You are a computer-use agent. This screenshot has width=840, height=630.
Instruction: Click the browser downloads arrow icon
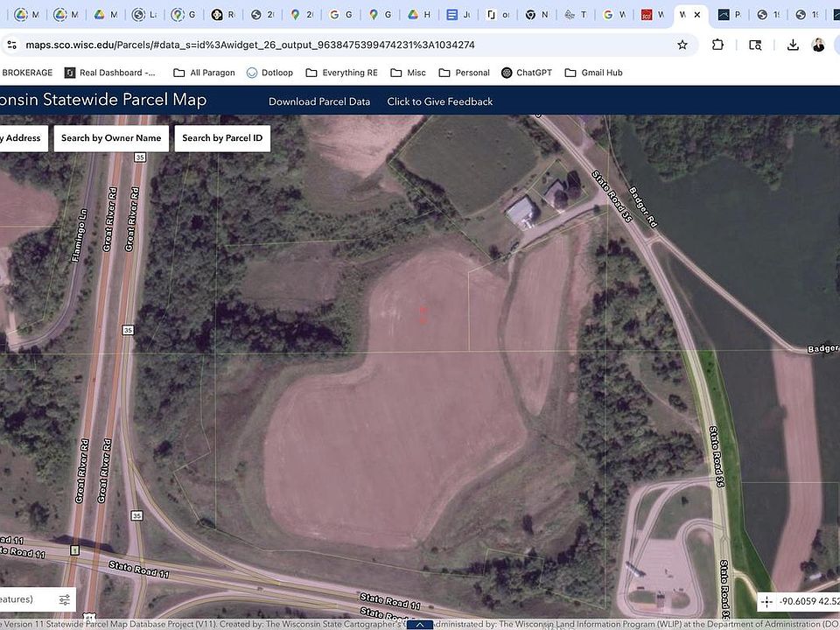point(793,45)
